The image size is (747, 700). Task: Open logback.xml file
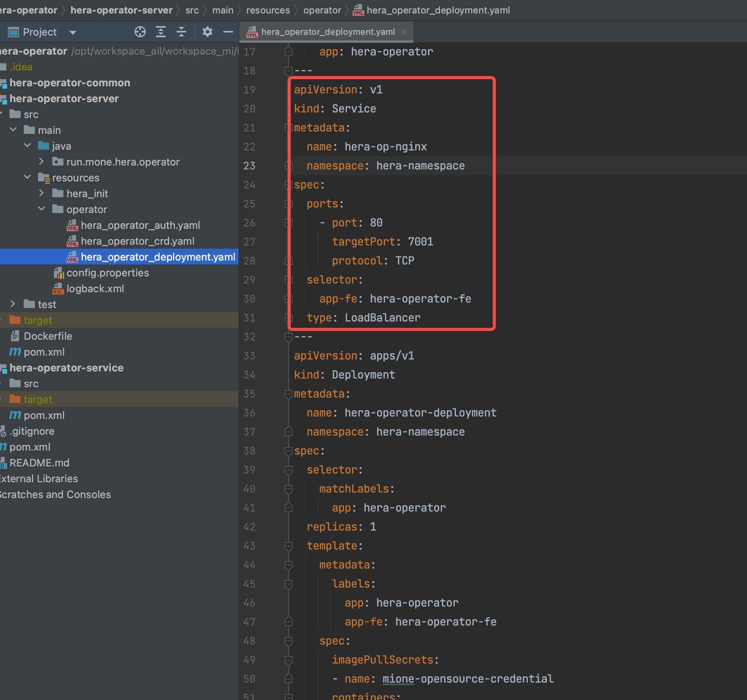95,289
